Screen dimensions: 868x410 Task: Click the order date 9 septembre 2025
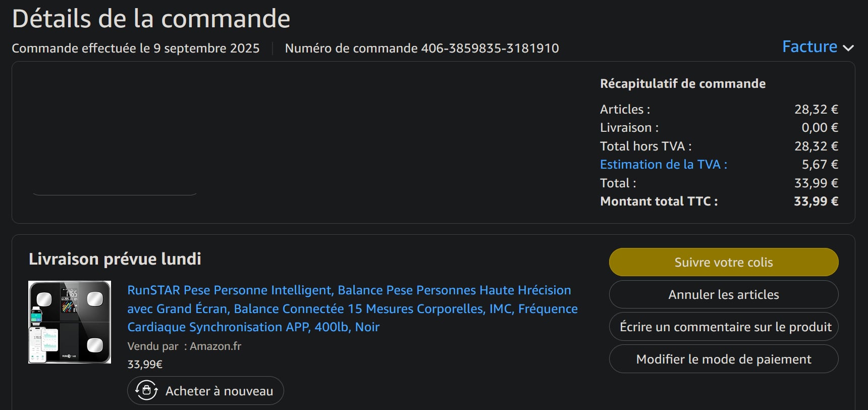(x=206, y=48)
